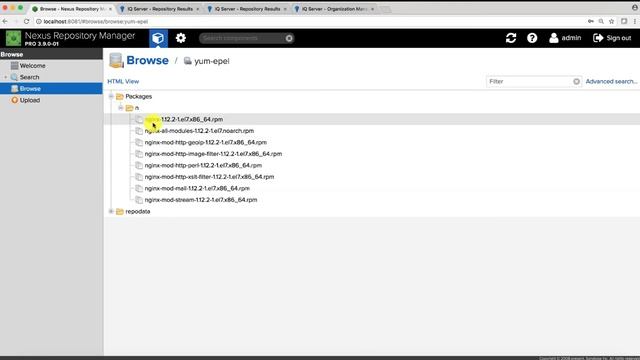
Task: Select nginx-mod-stream rpm file
Action: [x=201, y=200]
